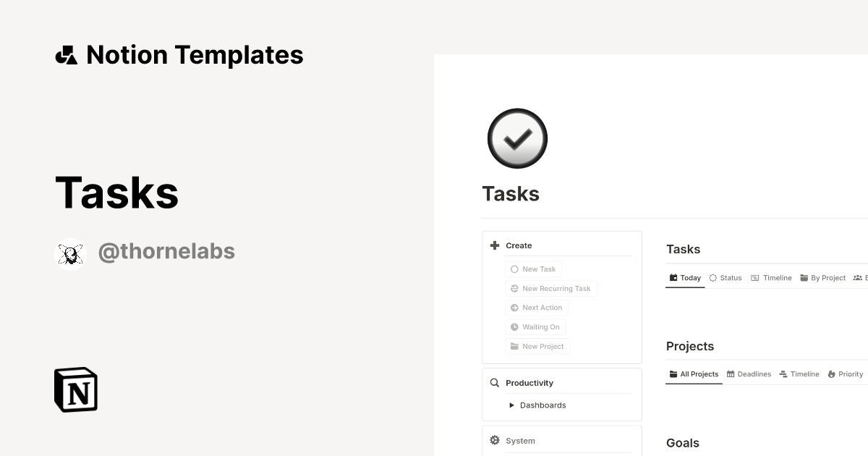
Task: Click the New Task button
Action: 533,269
